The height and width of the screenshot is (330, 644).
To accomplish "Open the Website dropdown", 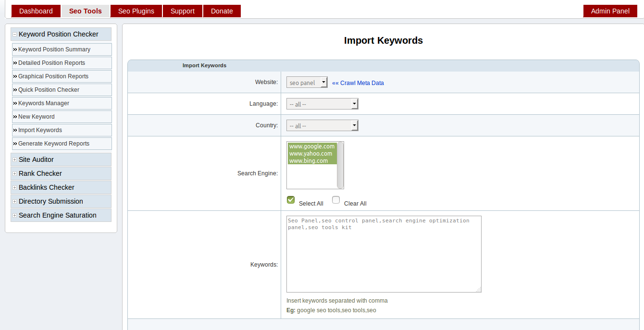I will [307, 83].
